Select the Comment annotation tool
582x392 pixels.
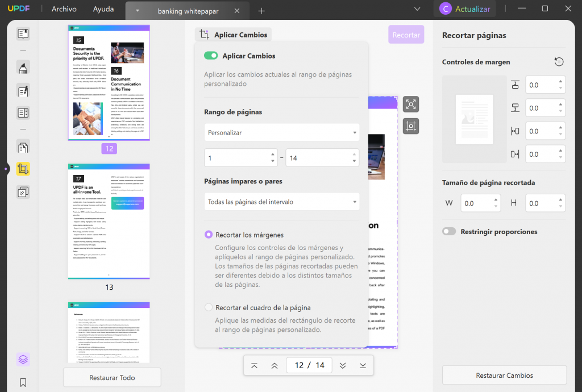[23, 67]
